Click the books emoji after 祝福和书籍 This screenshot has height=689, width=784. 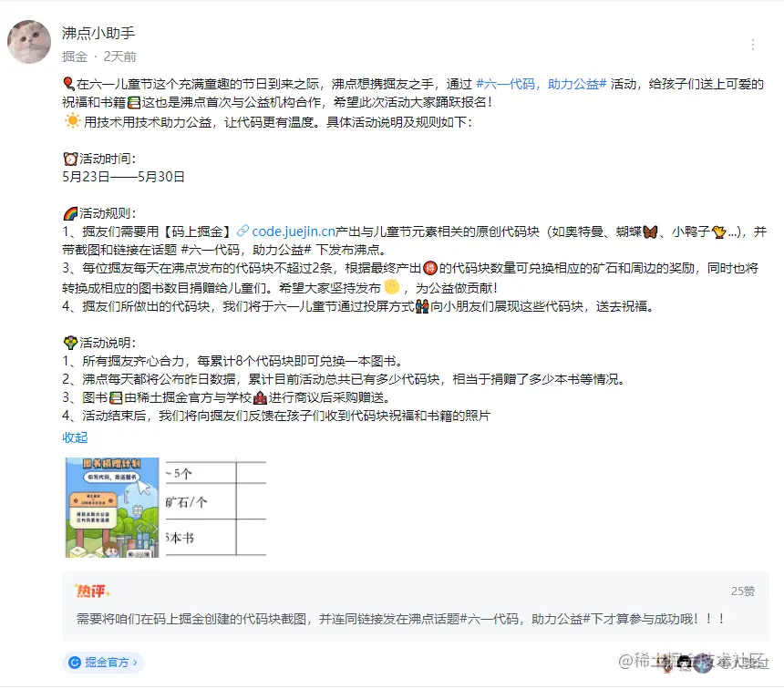[x=134, y=102]
